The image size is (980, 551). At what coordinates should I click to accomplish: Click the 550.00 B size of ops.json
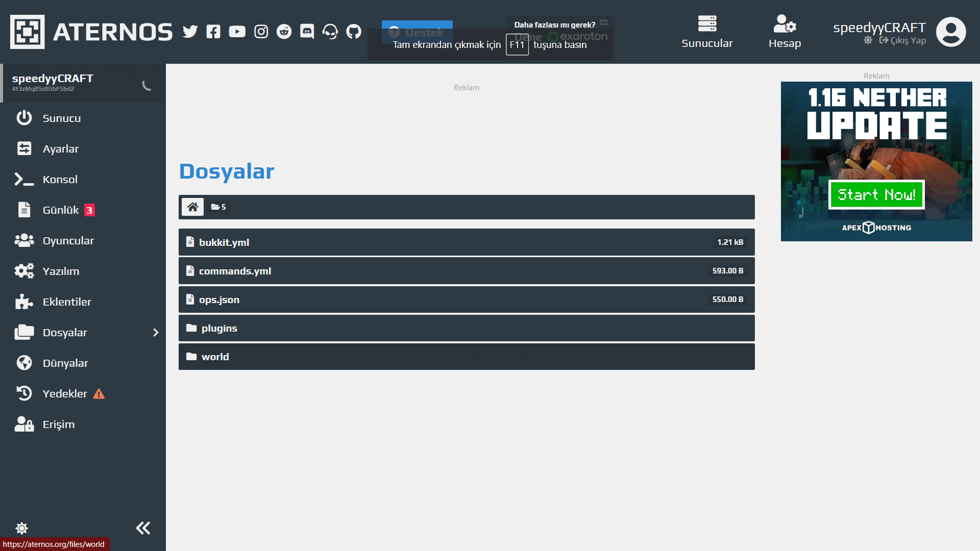[x=728, y=299]
